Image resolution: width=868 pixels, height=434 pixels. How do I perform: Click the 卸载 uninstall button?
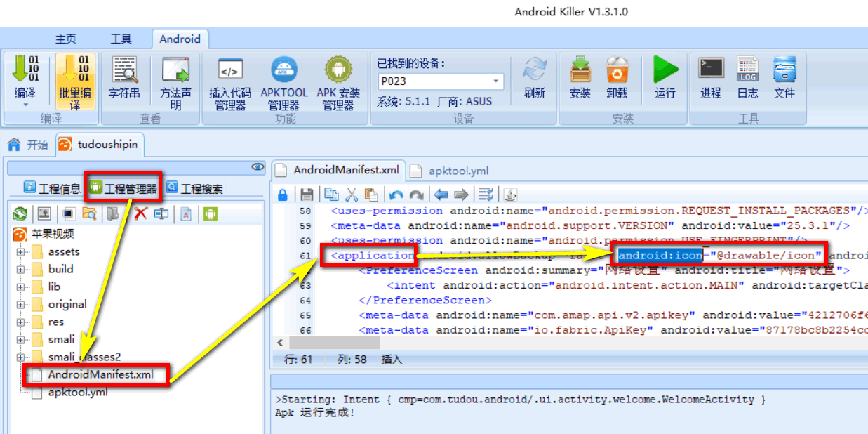click(617, 77)
